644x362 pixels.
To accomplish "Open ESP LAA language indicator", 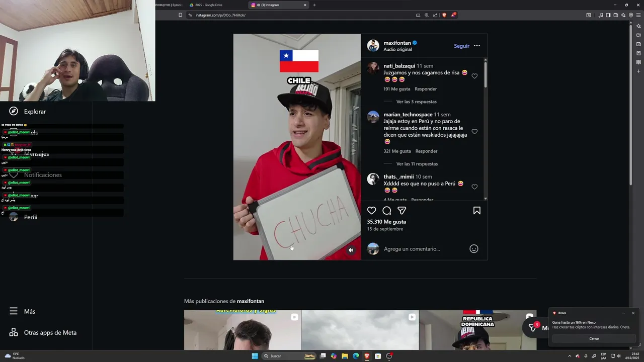I will pos(603,356).
